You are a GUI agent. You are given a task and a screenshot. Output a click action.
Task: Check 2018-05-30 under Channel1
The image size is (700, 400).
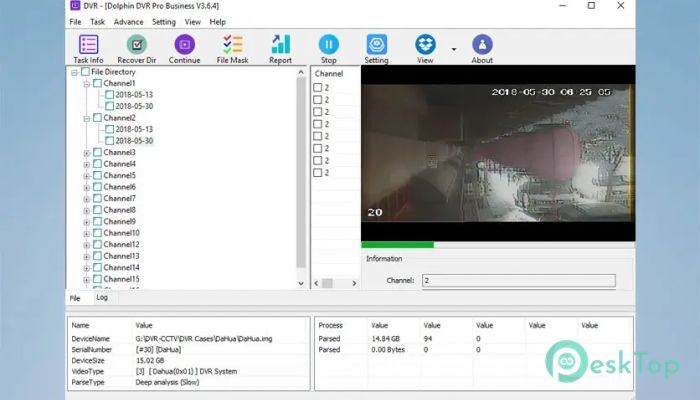[109, 106]
